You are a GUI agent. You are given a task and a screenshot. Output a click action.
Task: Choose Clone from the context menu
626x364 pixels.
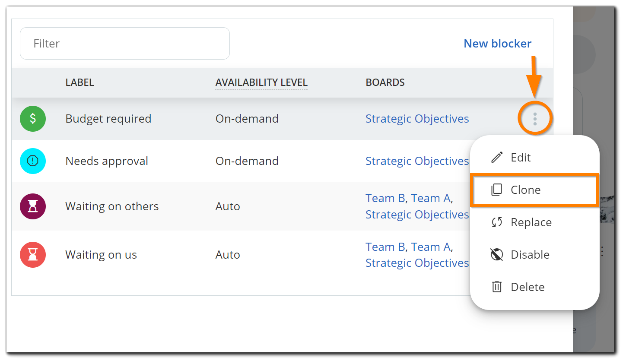[x=525, y=190]
